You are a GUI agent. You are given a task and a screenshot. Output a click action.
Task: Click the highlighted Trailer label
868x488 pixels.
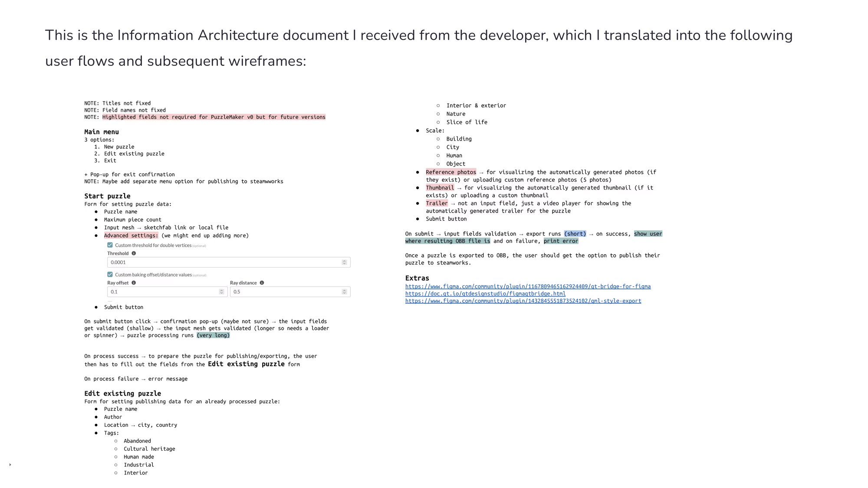[436, 203]
